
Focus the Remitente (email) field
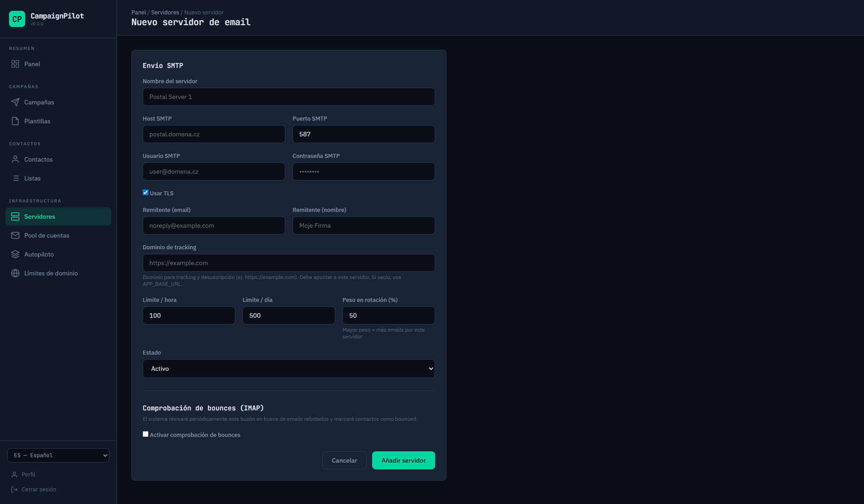[x=214, y=225]
